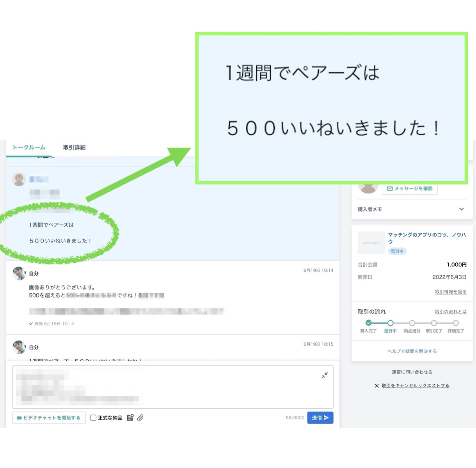Click the 購入完了 checkmark step
Image resolution: width=476 pixels, height=468 pixels.
(x=368, y=323)
